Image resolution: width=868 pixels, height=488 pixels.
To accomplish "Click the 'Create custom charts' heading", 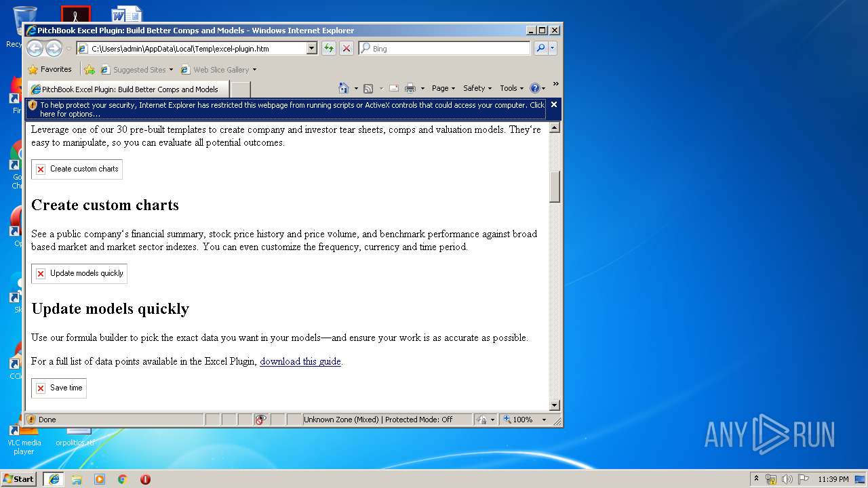I will tap(105, 205).
